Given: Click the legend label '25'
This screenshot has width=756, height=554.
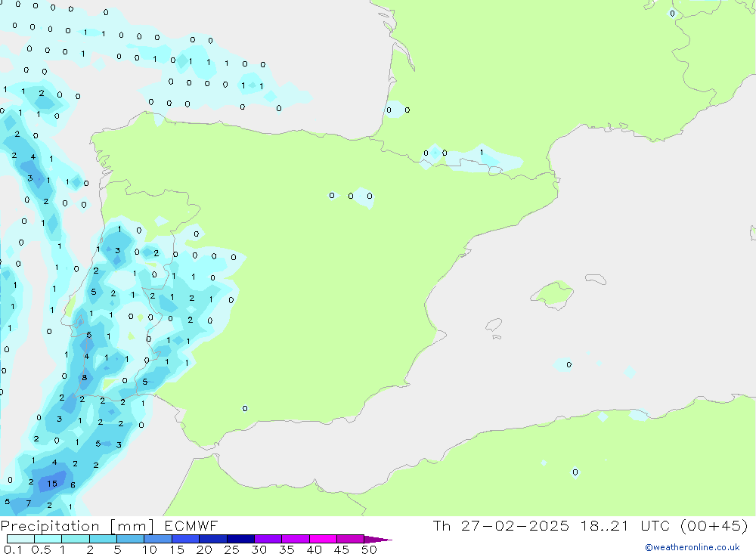Looking at the screenshot, I should coord(231,549).
